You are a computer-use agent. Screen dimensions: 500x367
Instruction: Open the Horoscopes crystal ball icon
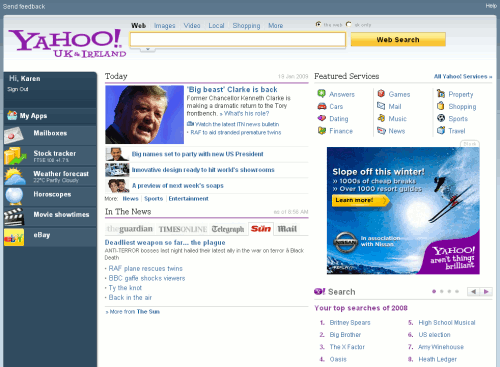click(14, 196)
